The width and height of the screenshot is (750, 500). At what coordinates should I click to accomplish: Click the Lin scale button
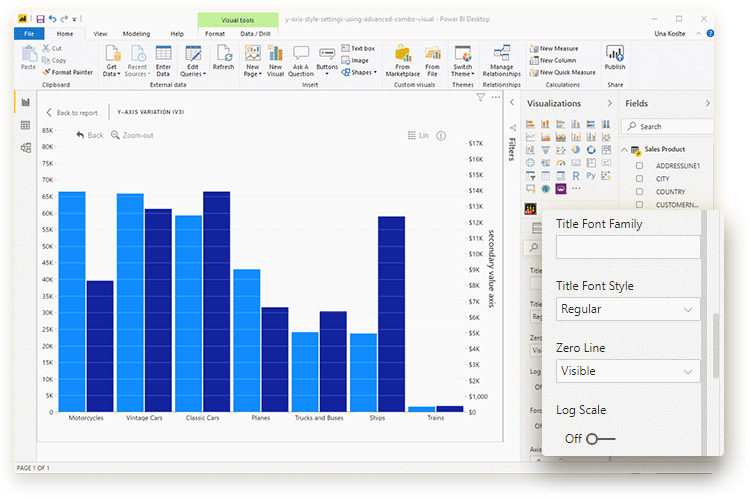point(419,135)
